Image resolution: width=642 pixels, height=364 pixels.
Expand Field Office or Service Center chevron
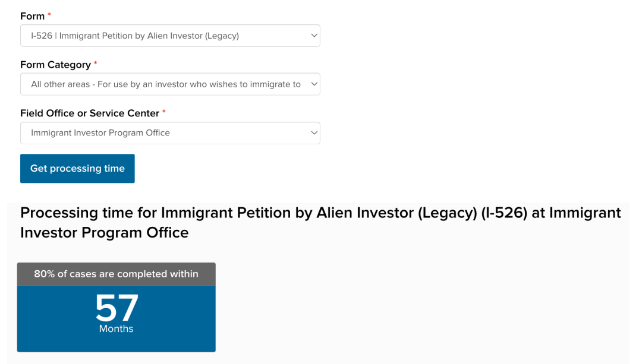pos(314,133)
